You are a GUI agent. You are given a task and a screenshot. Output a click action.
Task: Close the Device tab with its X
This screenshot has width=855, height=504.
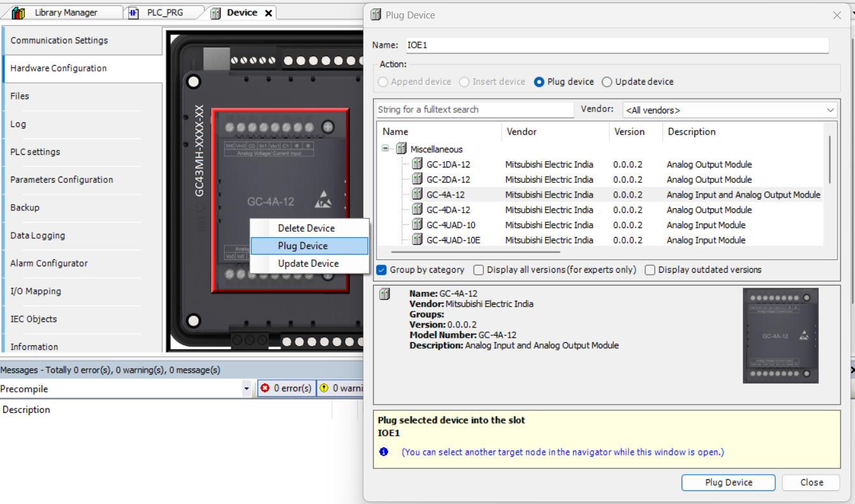tap(268, 13)
